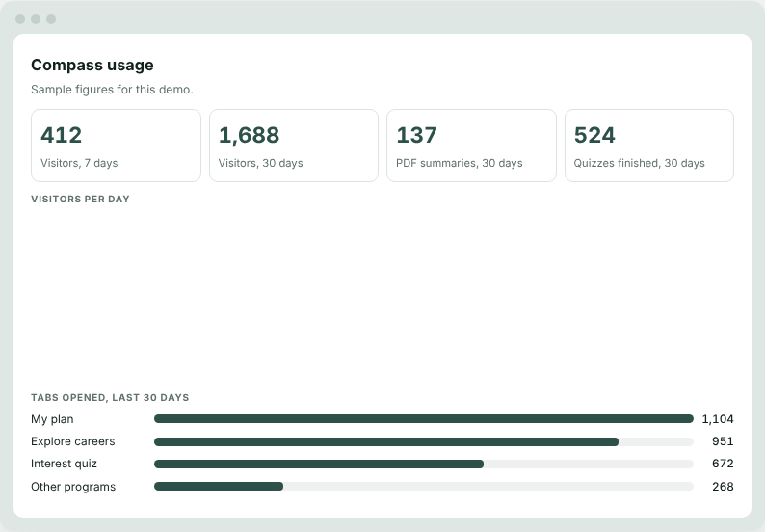Image resolution: width=765 pixels, height=532 pixels.
Task: Click the Other programs row label
Action: click(x=73, y=487)
